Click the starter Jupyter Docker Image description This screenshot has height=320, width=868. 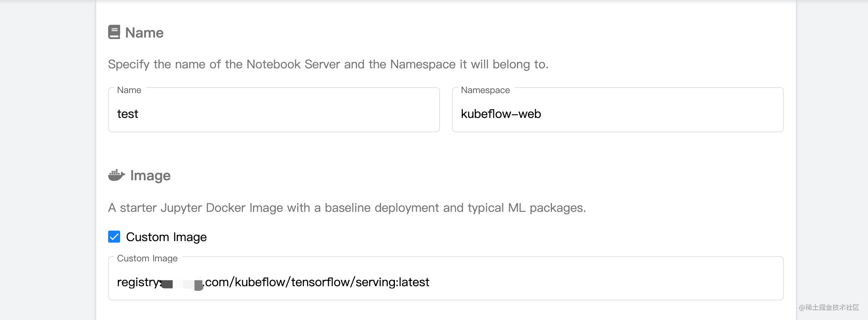pyautogui.click(x=347, y=208)
